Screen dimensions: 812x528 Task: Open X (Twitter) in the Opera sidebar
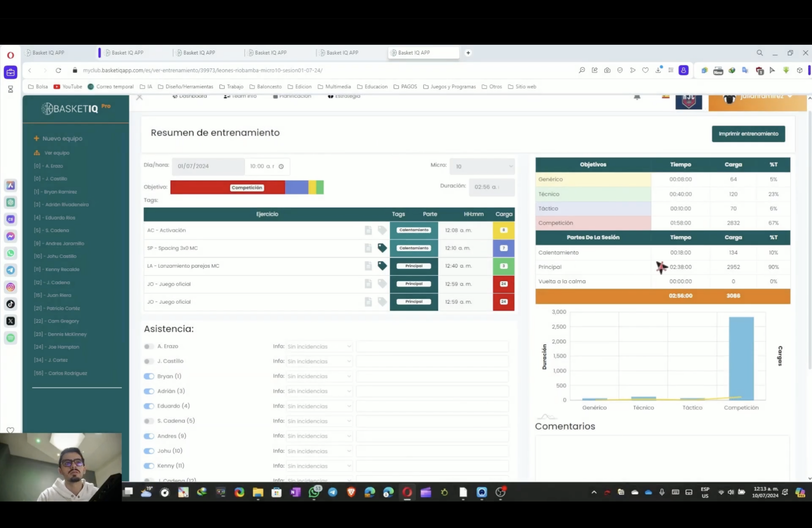(11, 321)
